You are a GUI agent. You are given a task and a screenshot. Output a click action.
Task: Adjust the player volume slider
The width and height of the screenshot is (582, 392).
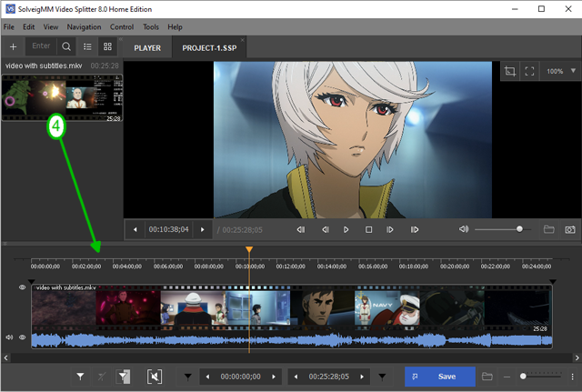[503, 229]
